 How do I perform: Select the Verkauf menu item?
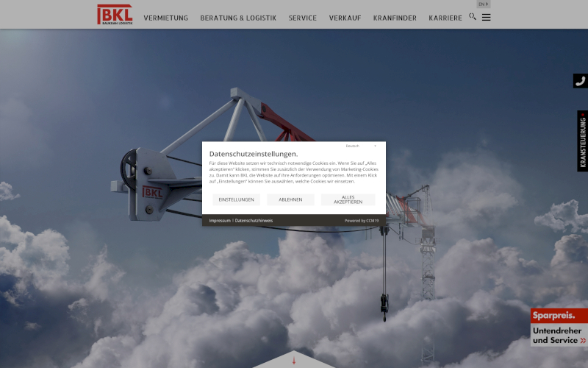345,18
